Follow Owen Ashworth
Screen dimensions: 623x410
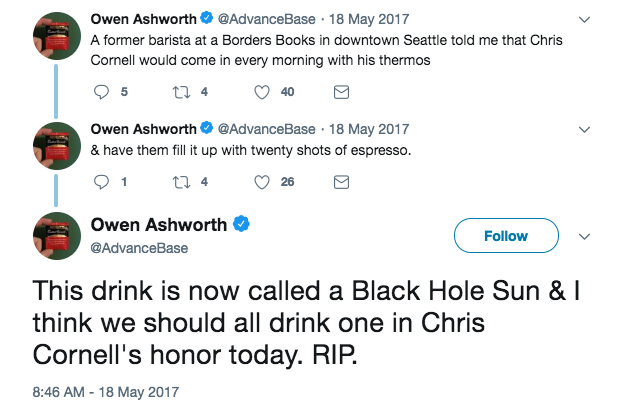(505, 236)
